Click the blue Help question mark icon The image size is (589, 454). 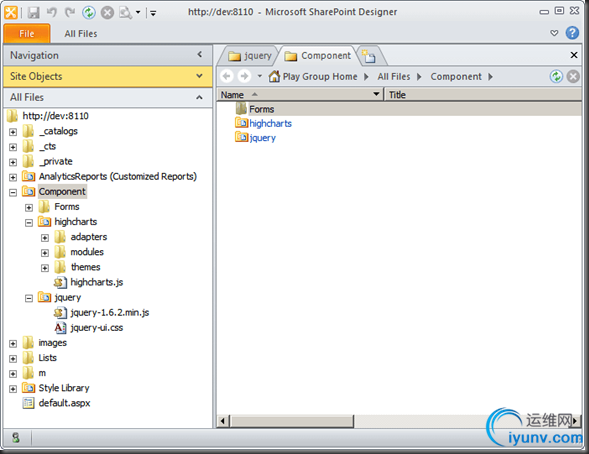click(x=572, y=33)
